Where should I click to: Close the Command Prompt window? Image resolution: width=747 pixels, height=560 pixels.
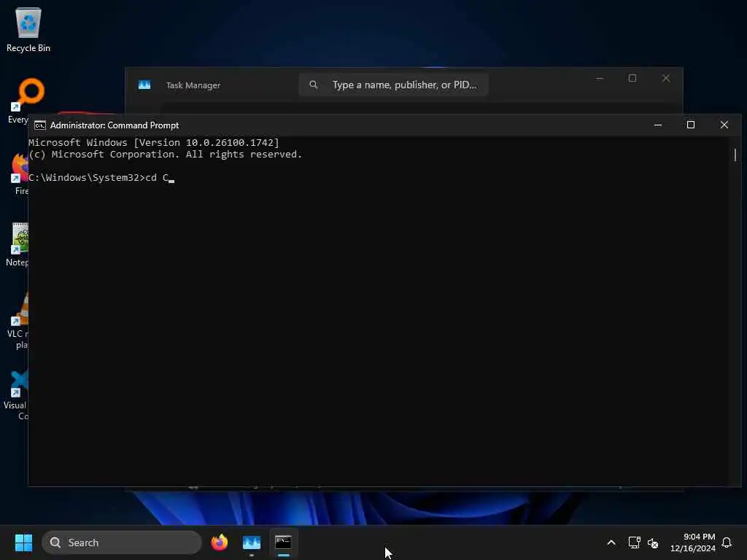click(x=724, y=125)
